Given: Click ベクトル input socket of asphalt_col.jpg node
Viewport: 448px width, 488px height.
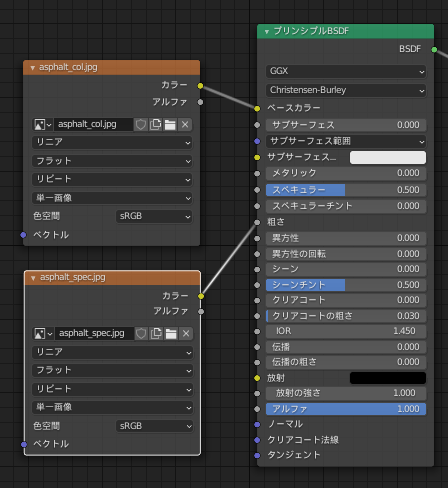Looking at the screenshot, I should point(23,235).
